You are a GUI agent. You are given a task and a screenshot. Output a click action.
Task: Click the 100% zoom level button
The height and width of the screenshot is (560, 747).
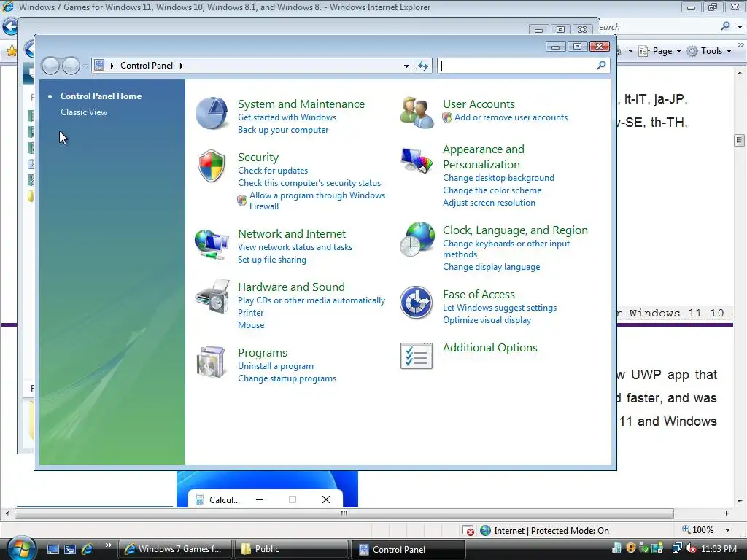[700, 530]
